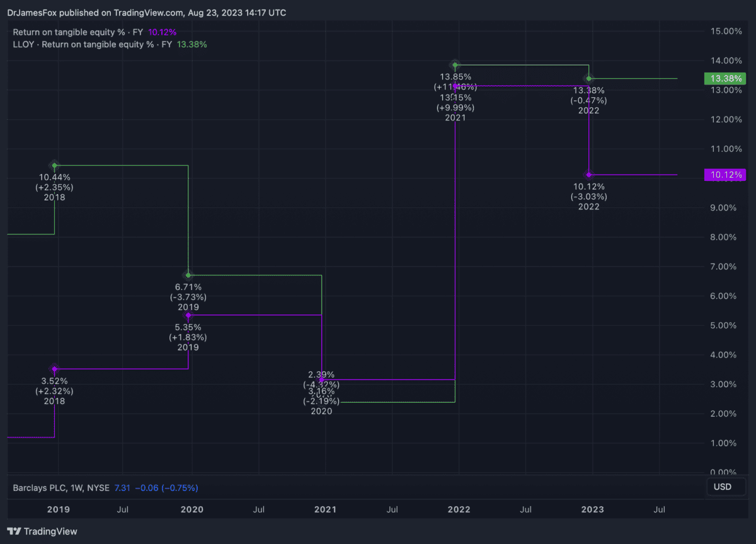Viewport: 756px width, 544px height.
Task: Click the green 13.38% 2022 data point marker
Action: point(588,79)
